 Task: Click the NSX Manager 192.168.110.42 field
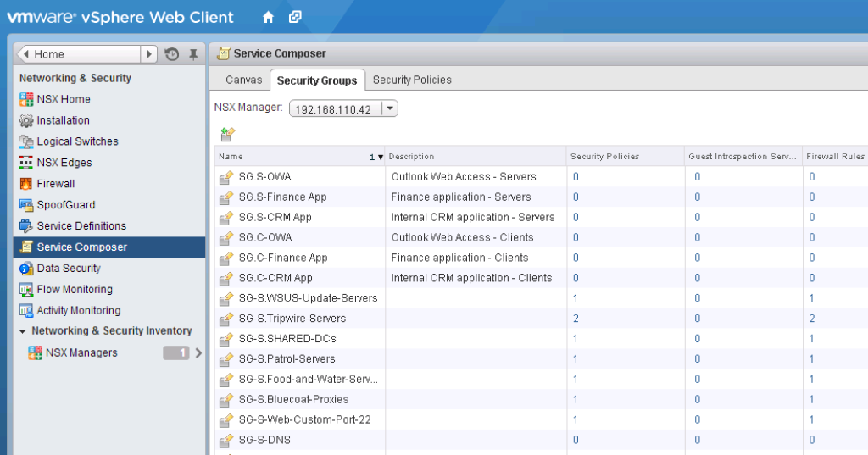click(336, 109)
